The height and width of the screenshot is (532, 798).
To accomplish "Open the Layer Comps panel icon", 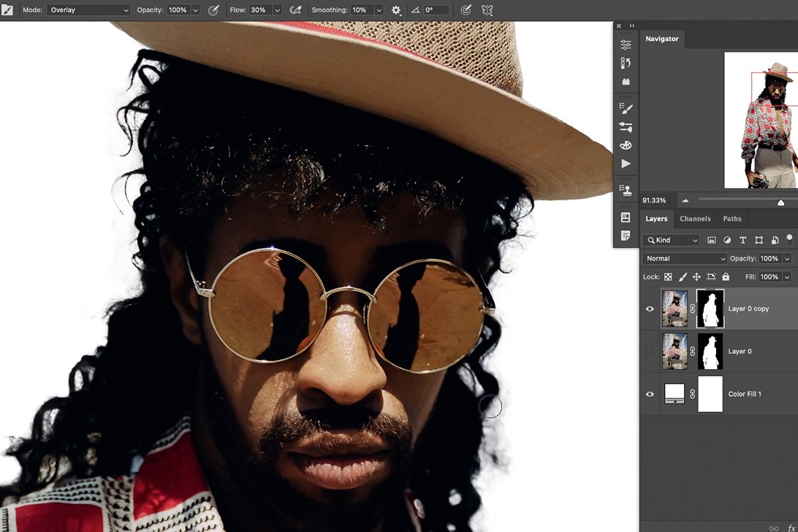I will point(626,217).
